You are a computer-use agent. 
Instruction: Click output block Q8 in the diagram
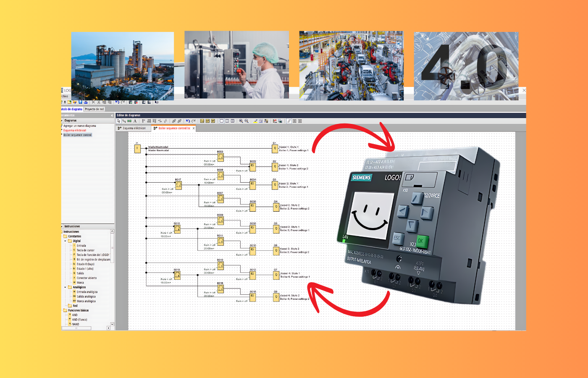click(276, 297)
